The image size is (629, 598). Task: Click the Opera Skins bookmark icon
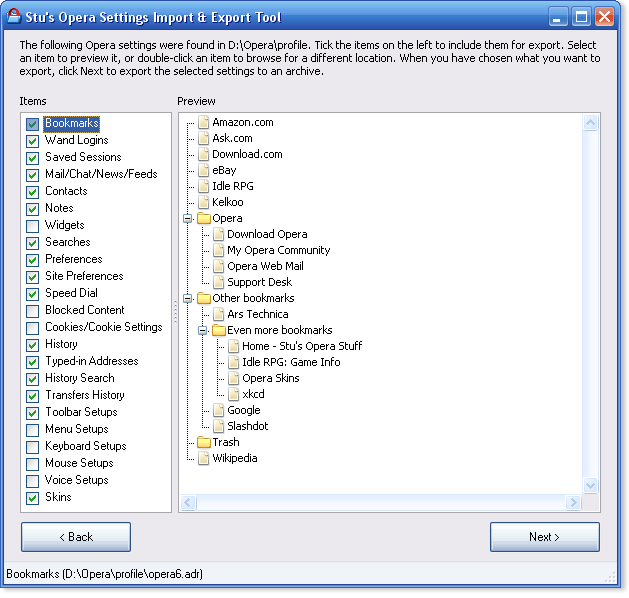233,378
